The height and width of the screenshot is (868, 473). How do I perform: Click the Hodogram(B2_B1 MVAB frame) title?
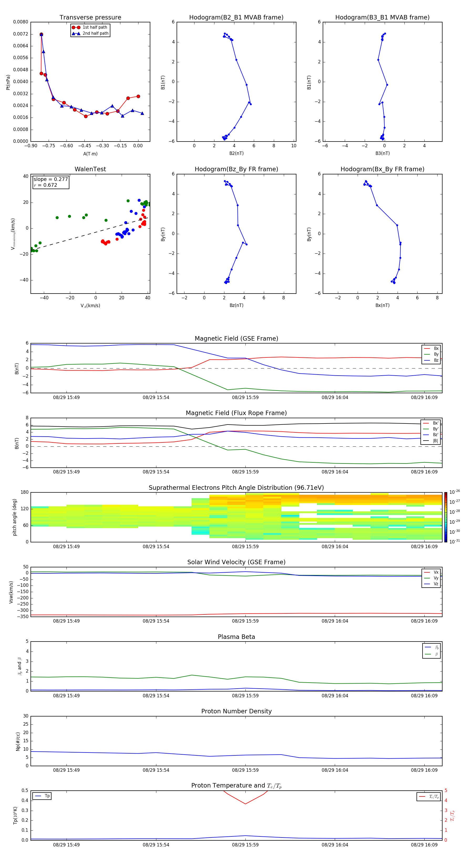pyautogui.click(x=236, y=18)
